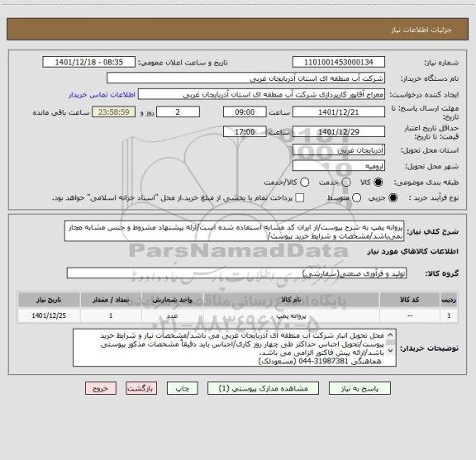Select the متوسط purchase type radio
Image resolution: width=476 pixels, height=460 pixels.
[356, 198]
